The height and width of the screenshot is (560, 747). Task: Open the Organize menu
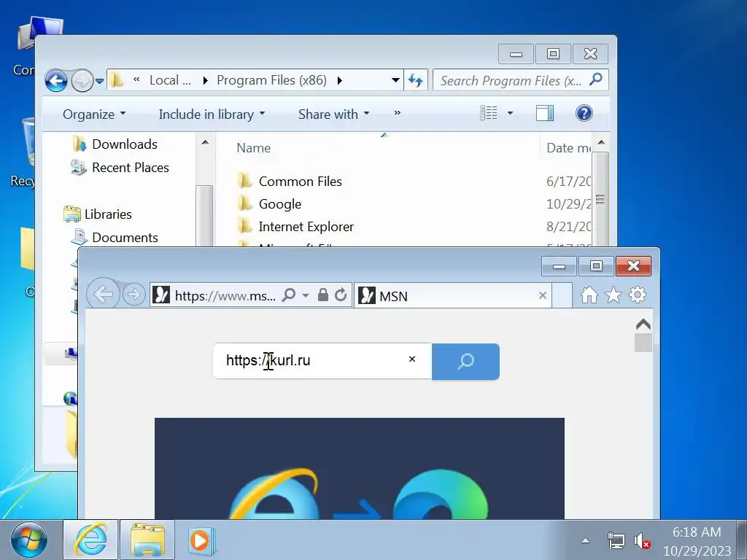pyautogui.click(x=94, y=114)
